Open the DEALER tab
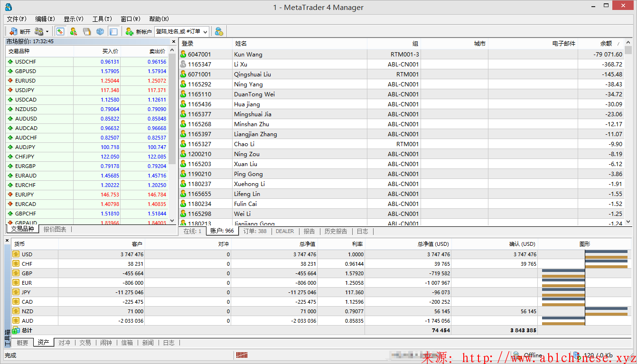Image resolution: width=637 pixels, height=364 pixels. click(285, 232)
